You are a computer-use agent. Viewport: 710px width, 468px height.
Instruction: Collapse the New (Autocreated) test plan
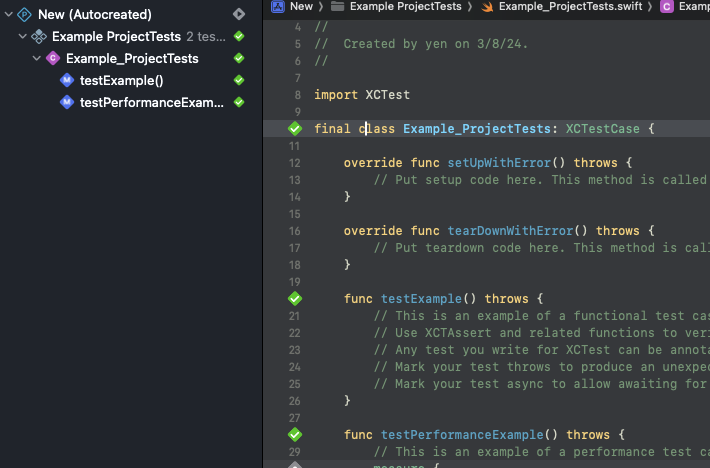point(8,14)
